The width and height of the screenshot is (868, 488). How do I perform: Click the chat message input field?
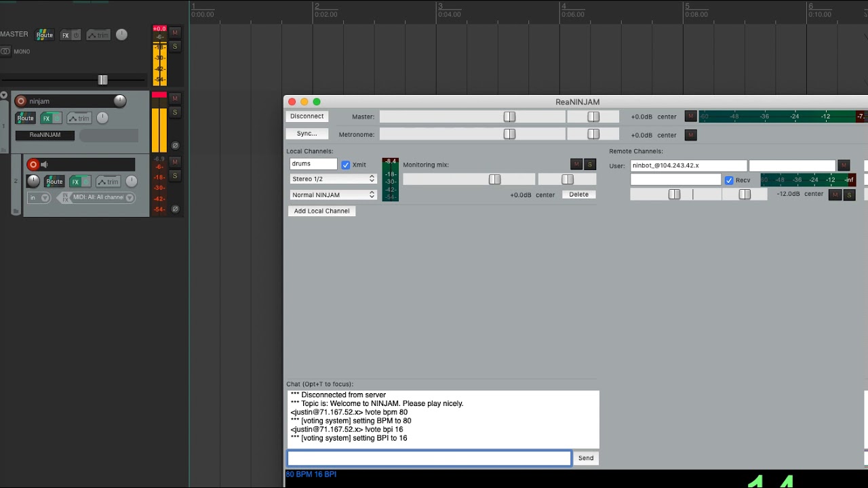[x=429, y=458]
